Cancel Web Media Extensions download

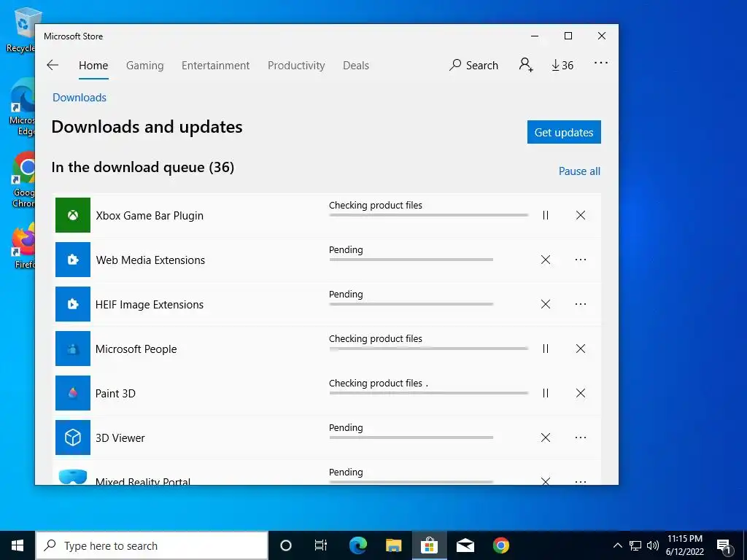tap(546, 260)
